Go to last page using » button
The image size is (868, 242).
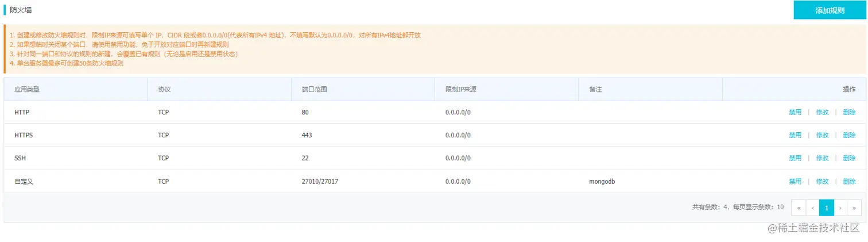tap(854, 208)
